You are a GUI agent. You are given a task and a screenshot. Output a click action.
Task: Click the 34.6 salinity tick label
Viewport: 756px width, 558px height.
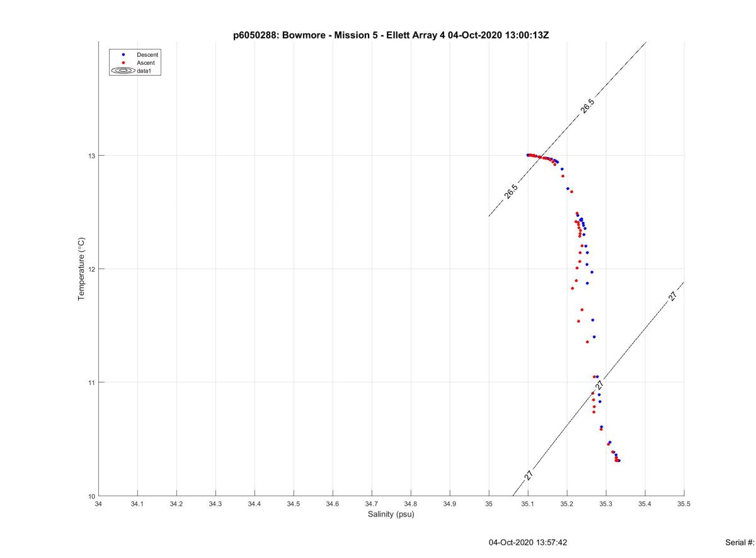(x=333, y=504)
